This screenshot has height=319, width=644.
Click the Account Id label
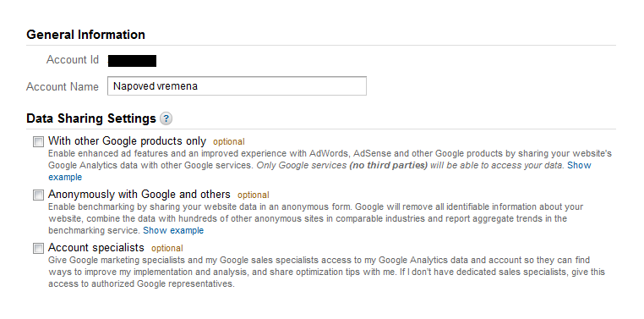(x=73, y=59)
